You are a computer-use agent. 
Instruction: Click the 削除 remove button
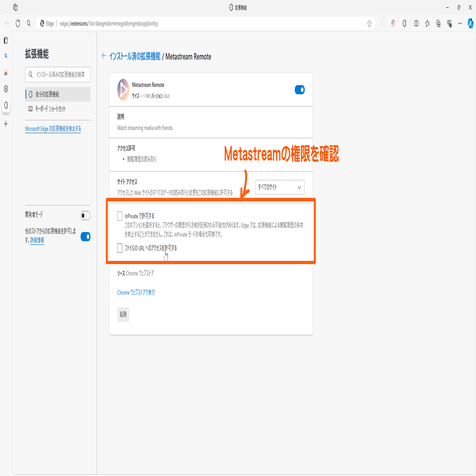123,314
